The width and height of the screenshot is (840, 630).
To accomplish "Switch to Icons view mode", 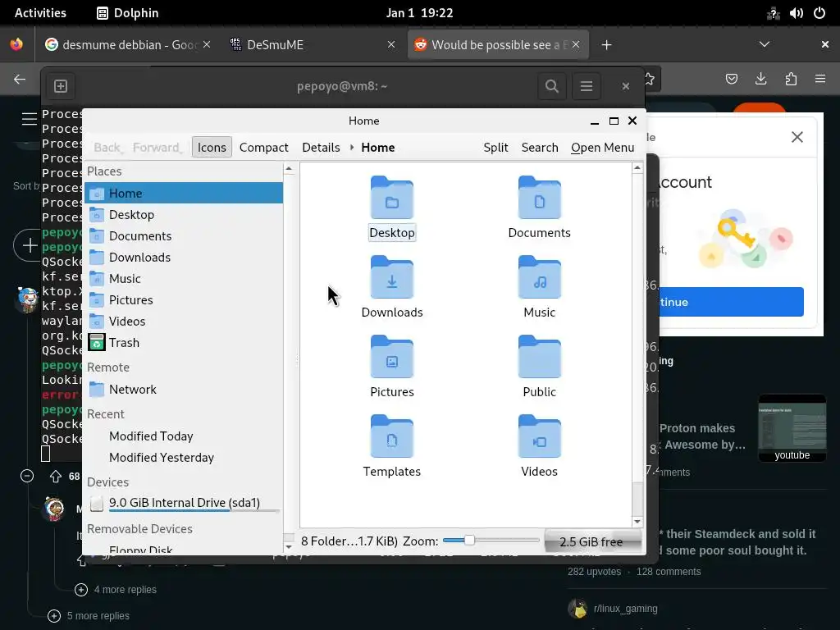I will coord(212,148).
